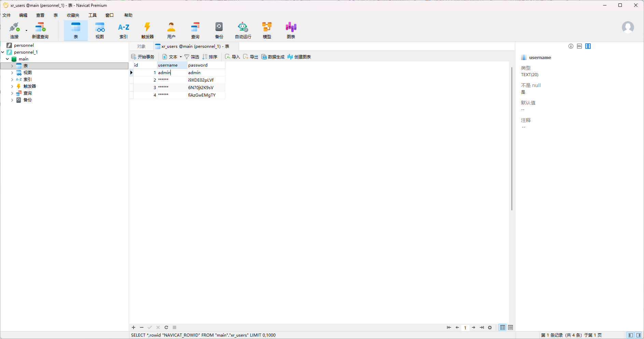
Task: Click the Backup (备份) toolbar icon
Action: point(219,30)
